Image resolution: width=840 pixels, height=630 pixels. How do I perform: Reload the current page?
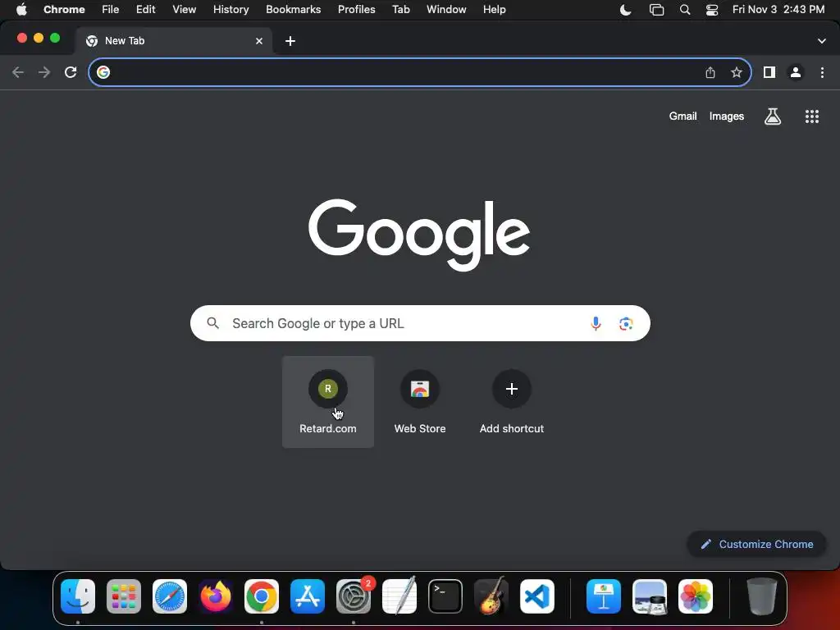point(71,72)
